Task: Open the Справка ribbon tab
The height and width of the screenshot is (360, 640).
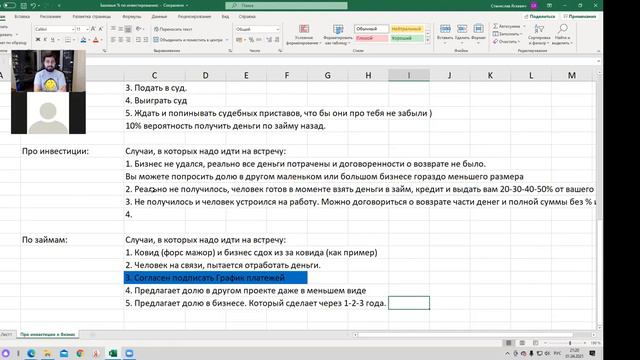Action: click(247, 17)
